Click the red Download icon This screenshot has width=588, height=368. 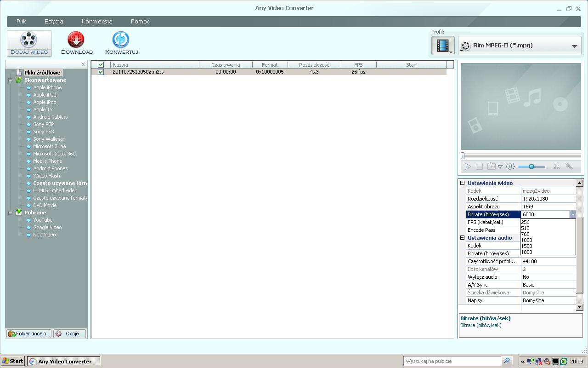[76, 40]
